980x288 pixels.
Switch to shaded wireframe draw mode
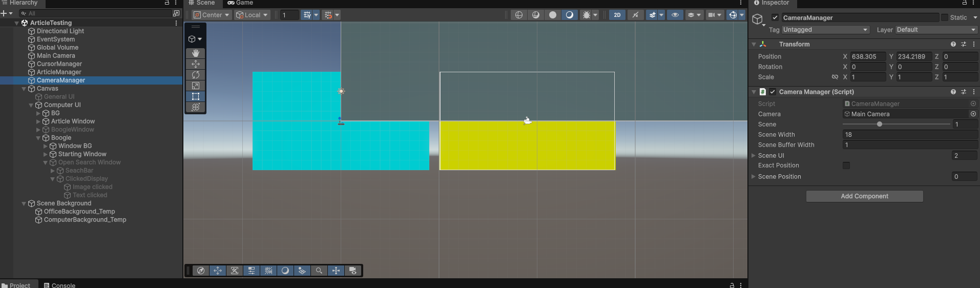click(536, 15)
